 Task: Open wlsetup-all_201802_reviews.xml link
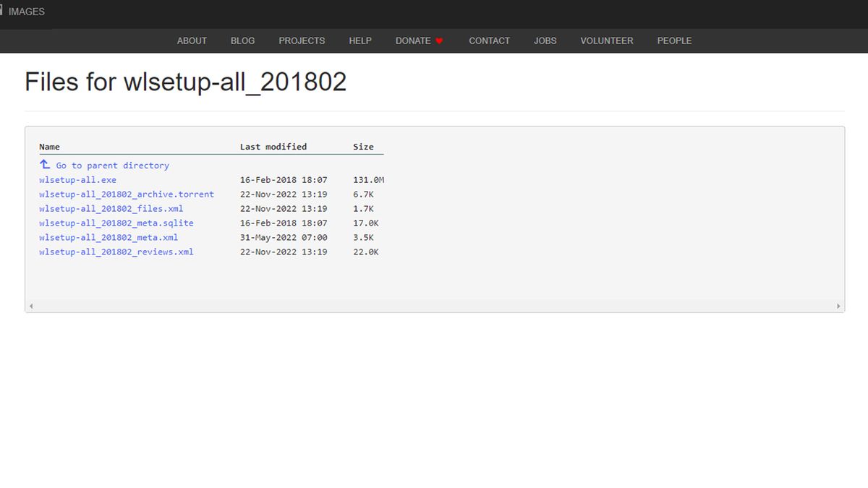pos(116,252)
